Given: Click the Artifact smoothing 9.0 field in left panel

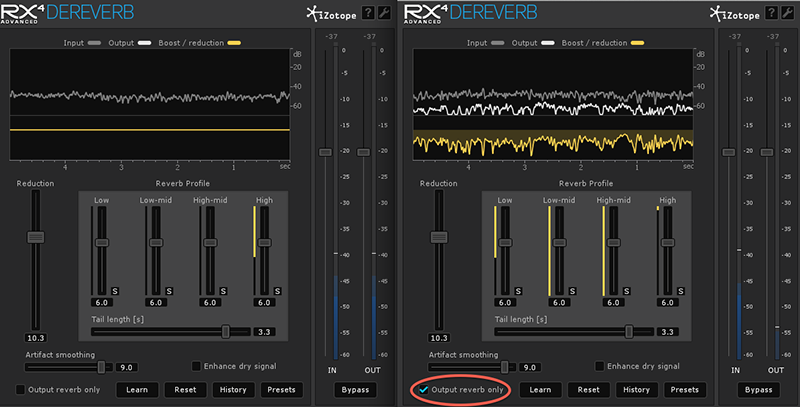Looking at the screenshot, I should [x=128, y=368].
